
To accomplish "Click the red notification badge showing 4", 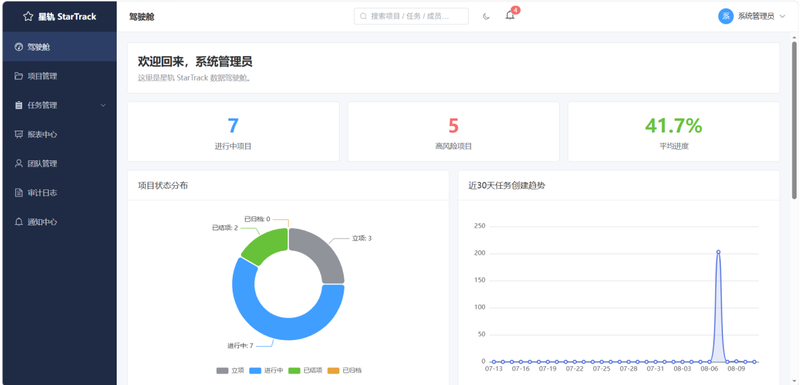I will (x=515, y=10).
